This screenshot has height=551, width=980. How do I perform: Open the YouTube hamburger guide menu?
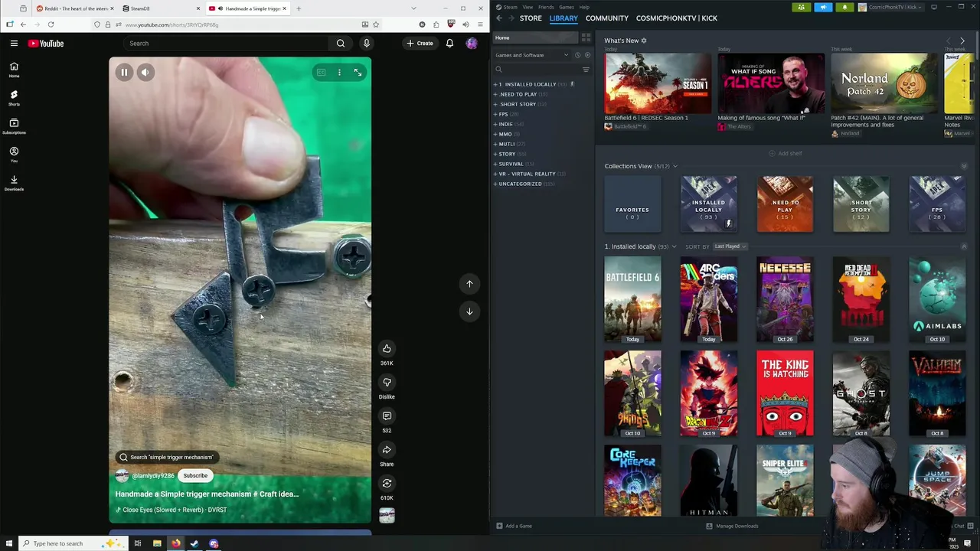tap(14, 44)
